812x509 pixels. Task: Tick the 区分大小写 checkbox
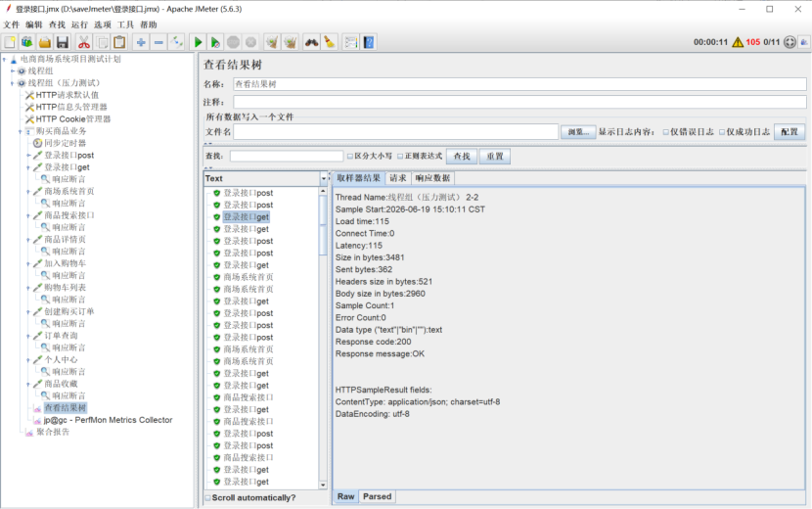click(350, 156)
